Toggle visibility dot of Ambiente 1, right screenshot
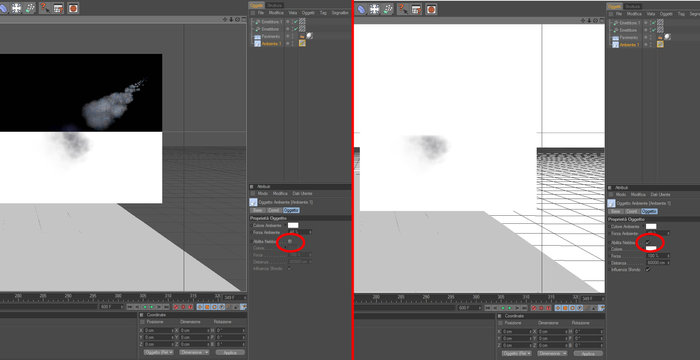 [646, 45]
